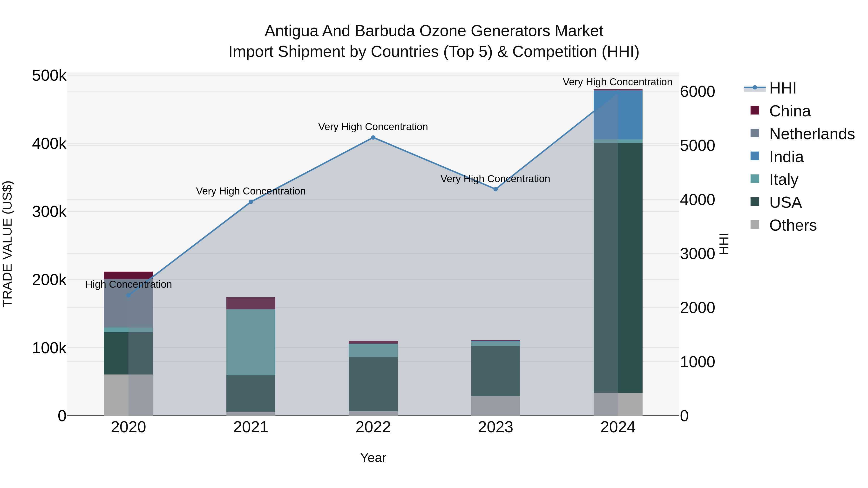Click 'Very High Concentration' annotation above 2024
The height and width of the screenshot is (488, 868).
pos(617,82)
